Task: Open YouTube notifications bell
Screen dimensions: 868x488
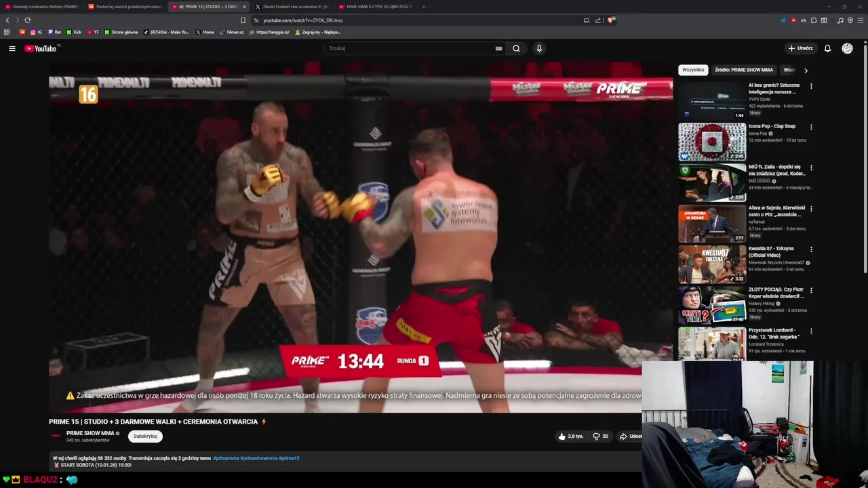Action: click(827, 48)
